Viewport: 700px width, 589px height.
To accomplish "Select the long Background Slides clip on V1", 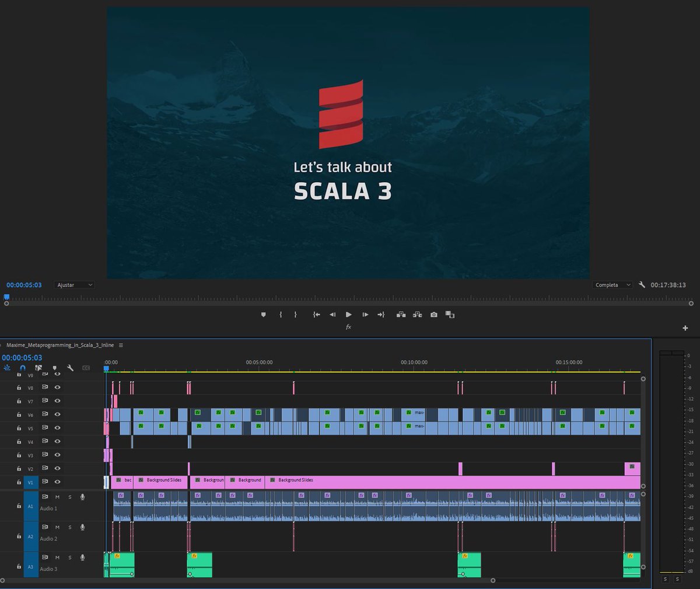I will (x=453, y=482).
